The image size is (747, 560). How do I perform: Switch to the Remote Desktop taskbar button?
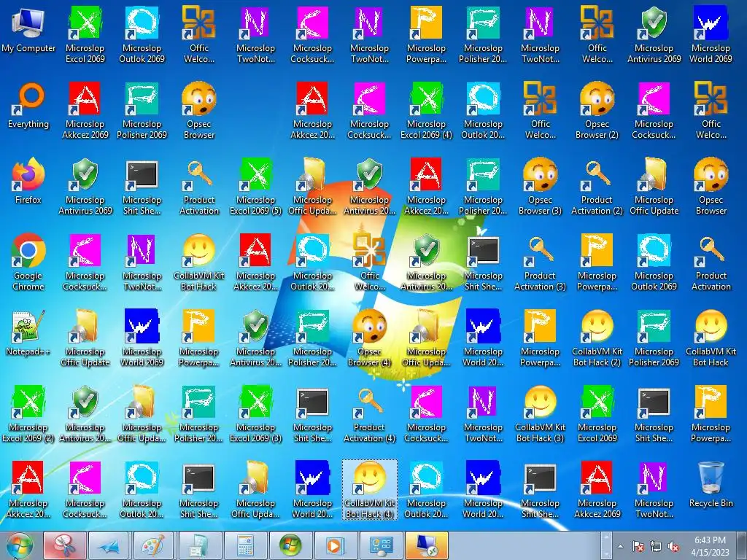426,545
